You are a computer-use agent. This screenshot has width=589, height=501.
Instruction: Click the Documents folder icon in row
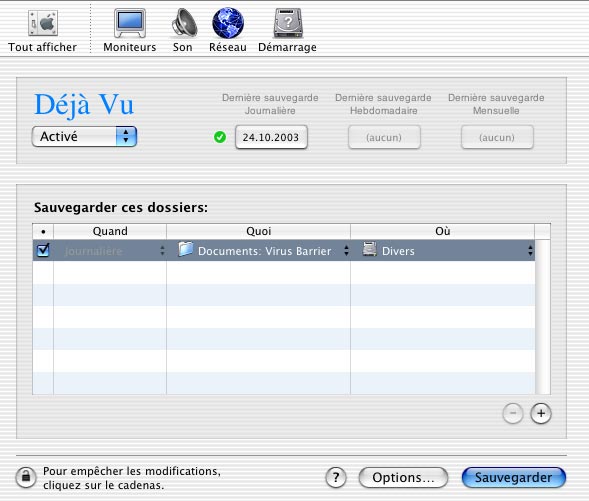tap(186, 249)
